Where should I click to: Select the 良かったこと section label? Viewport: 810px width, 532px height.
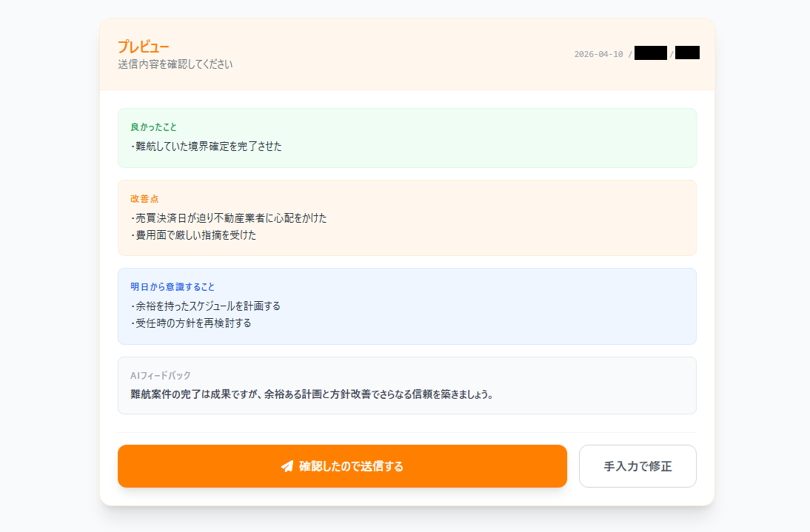click(153, 127)
